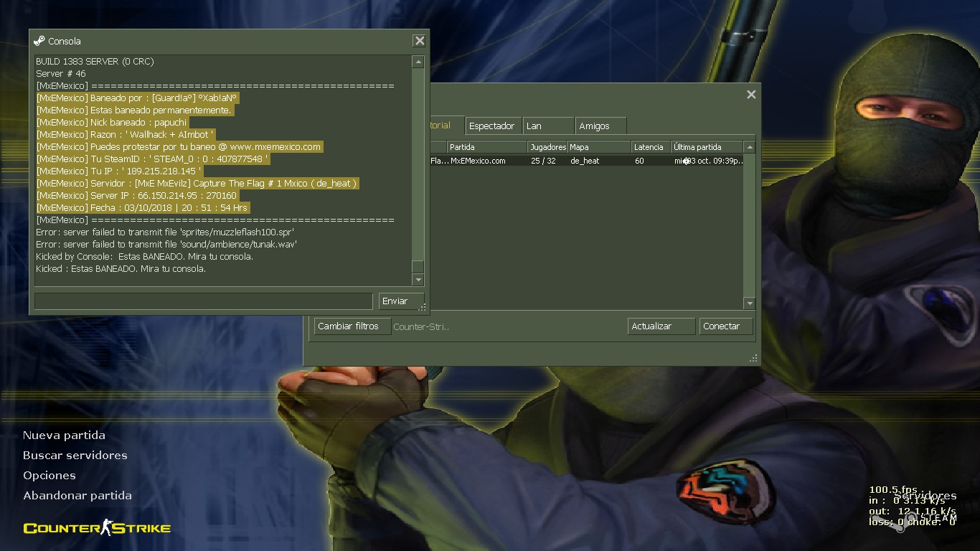Click the 'BUILD 1383 SERVER' console line

point(95,61)
